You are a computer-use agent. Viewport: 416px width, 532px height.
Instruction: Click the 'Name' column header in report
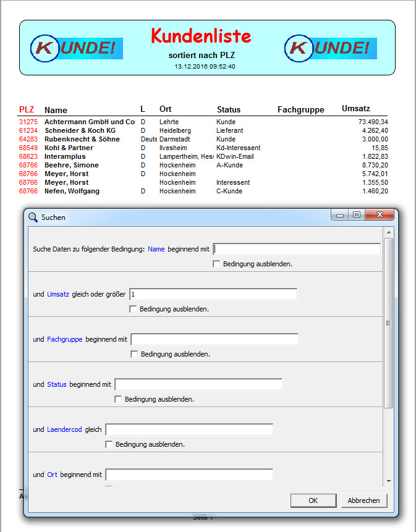tap(56, 110)
